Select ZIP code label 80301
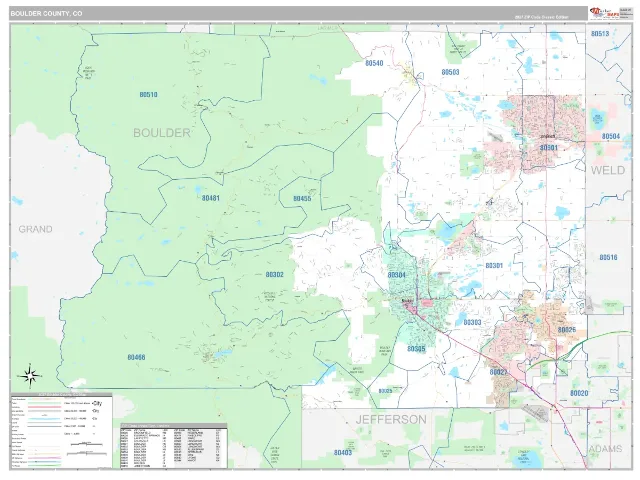 point(494,266)
